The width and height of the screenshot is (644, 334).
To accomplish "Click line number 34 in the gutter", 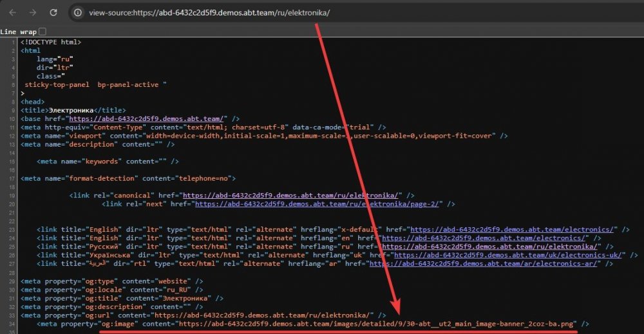I will (x=12, y=324).
